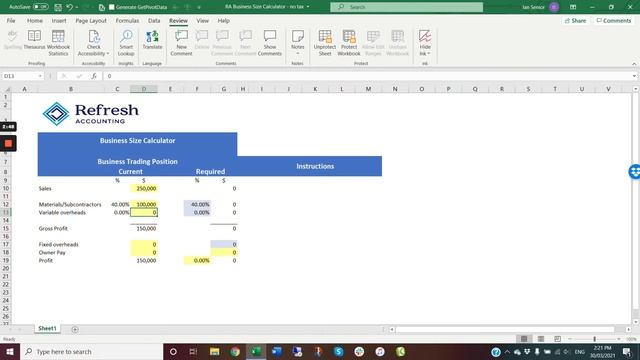
Task: Open the Name Box dropdown
Action: tap(40, 76)
